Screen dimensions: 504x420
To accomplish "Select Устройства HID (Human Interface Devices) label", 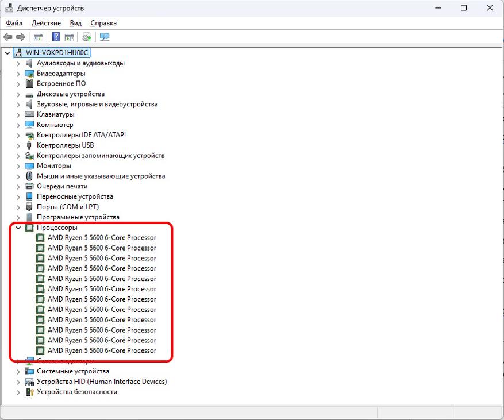I will (x=102, y=382).
